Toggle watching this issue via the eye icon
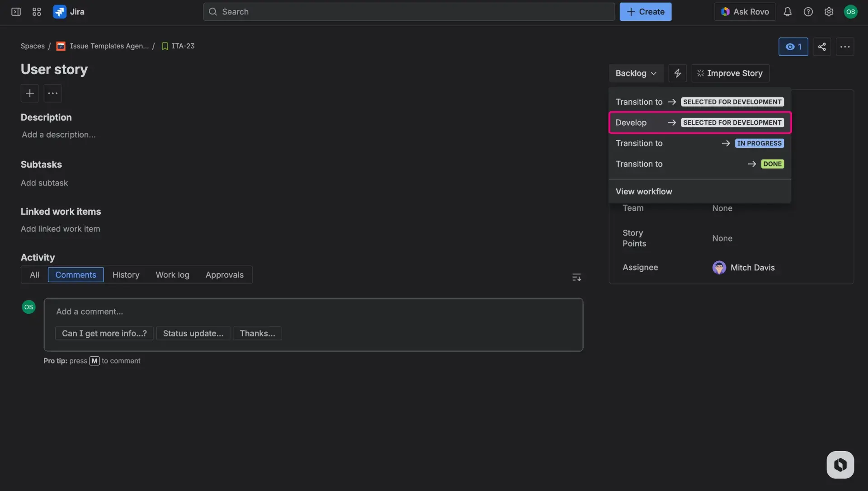This screenshot has height=491, width=868. tap(793, 47)
